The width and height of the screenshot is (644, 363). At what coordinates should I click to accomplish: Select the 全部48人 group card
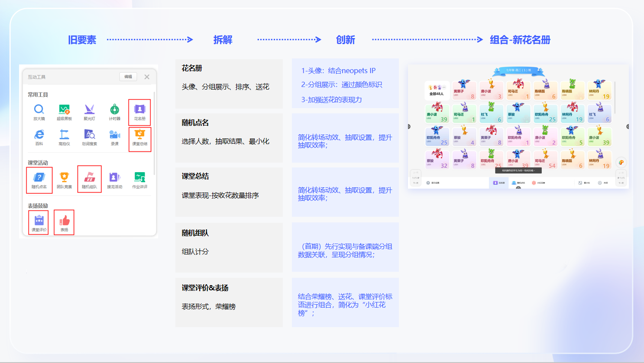coord(437,90)
